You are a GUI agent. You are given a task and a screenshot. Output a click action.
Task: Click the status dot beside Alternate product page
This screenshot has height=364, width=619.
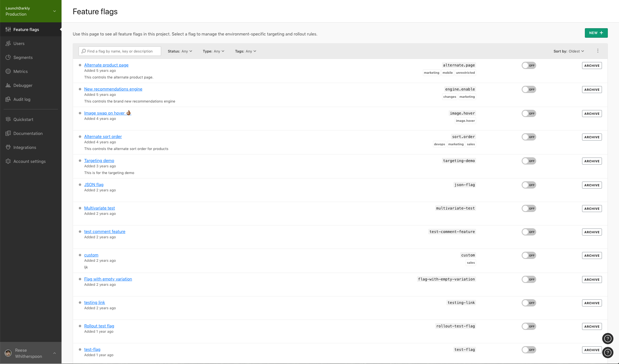click(x=80, y=65)
